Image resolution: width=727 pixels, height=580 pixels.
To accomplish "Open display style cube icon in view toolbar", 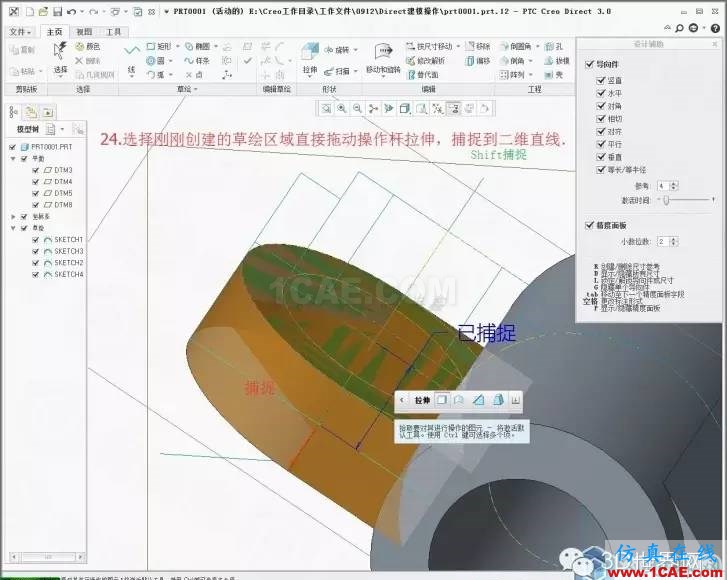I will click(x=405, y=108).
